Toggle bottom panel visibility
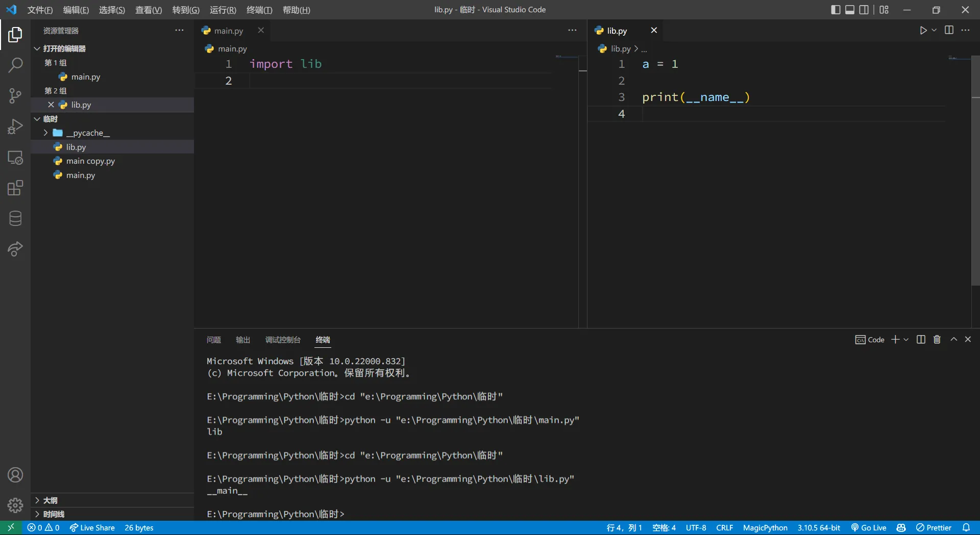 [x=850, y=10]
